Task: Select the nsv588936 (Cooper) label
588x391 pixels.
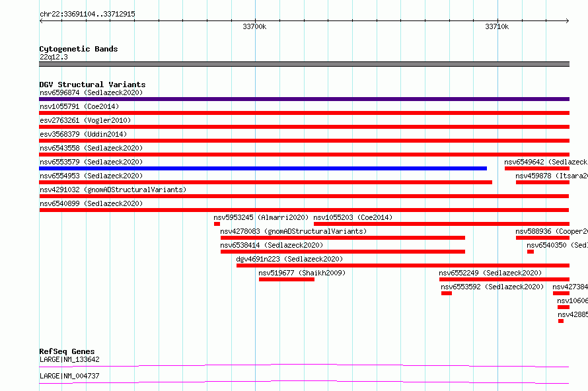Action: click(552, 231)
